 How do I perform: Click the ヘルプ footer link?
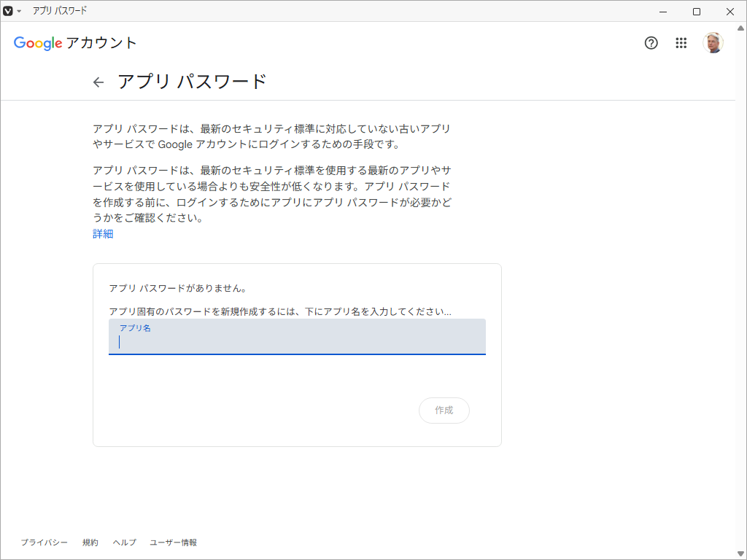(124, 542)
